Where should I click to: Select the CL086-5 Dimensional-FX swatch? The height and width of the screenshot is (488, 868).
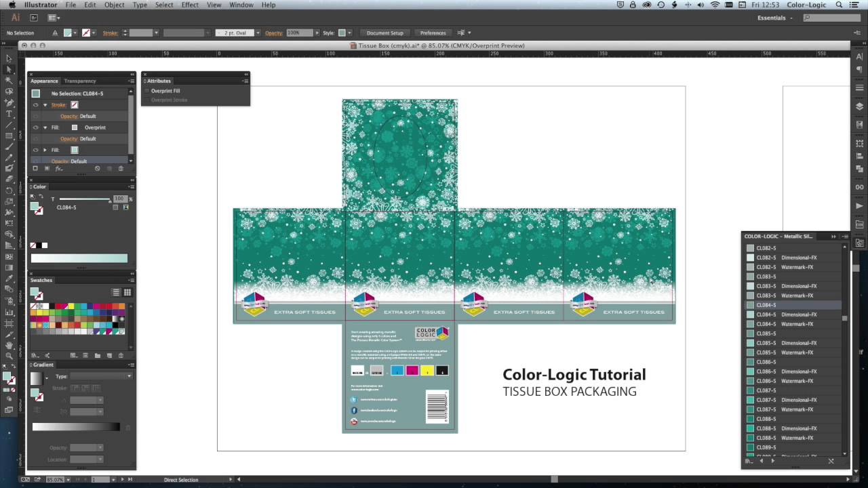pos(793,371)
